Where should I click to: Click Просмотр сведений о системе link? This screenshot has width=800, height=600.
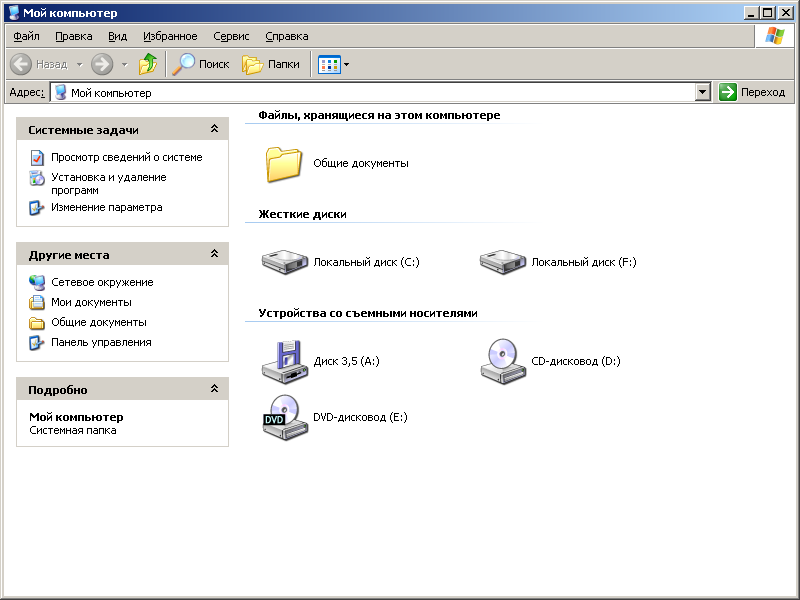[127, 157]
